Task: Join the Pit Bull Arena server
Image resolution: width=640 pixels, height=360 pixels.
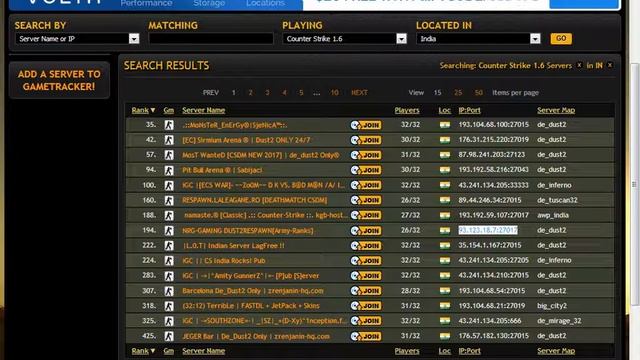Action: click(366, 170)
